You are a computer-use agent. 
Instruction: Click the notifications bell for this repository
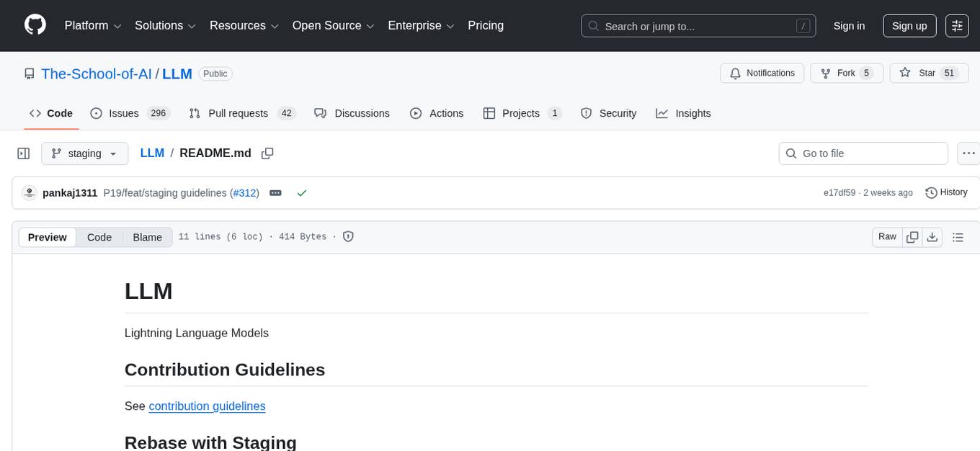click(762, 73)
